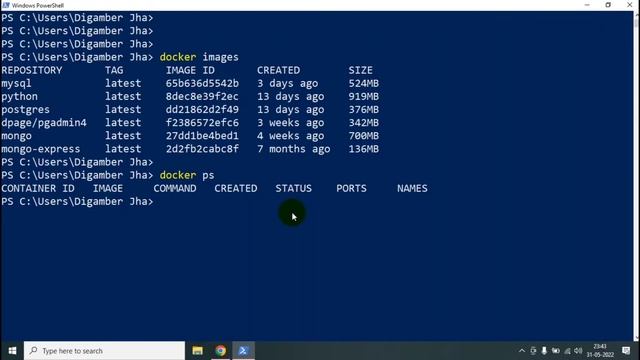640x360 pixels.
Task: Minimize the PowerShell window
Action: (587, 5)
